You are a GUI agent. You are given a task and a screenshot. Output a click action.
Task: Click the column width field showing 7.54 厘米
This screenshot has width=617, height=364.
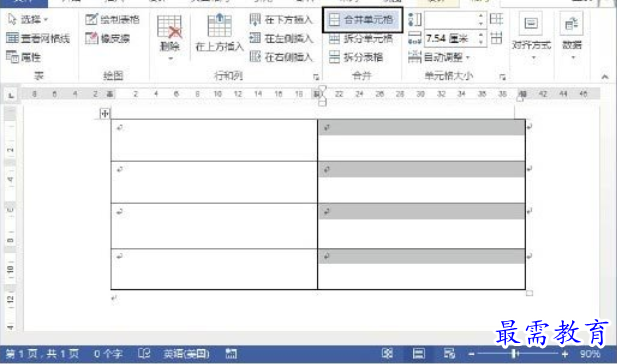(x=451, y=38)
